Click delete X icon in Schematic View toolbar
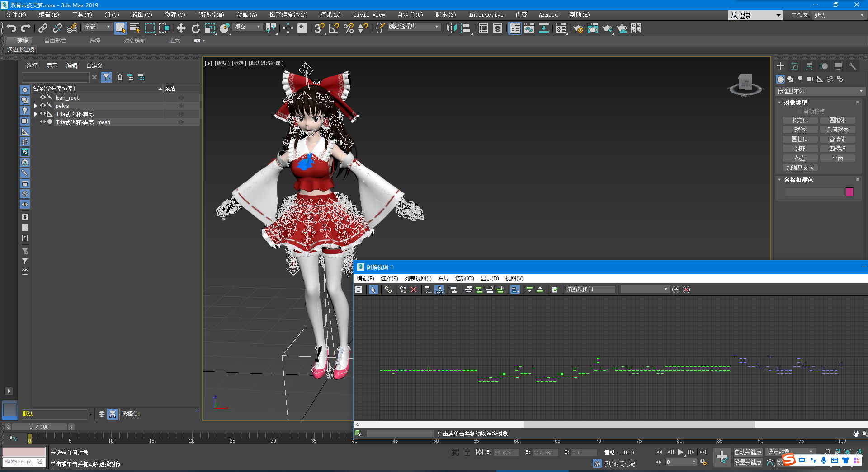The width and height of the screenshot is (868, 472). point(414,290)
